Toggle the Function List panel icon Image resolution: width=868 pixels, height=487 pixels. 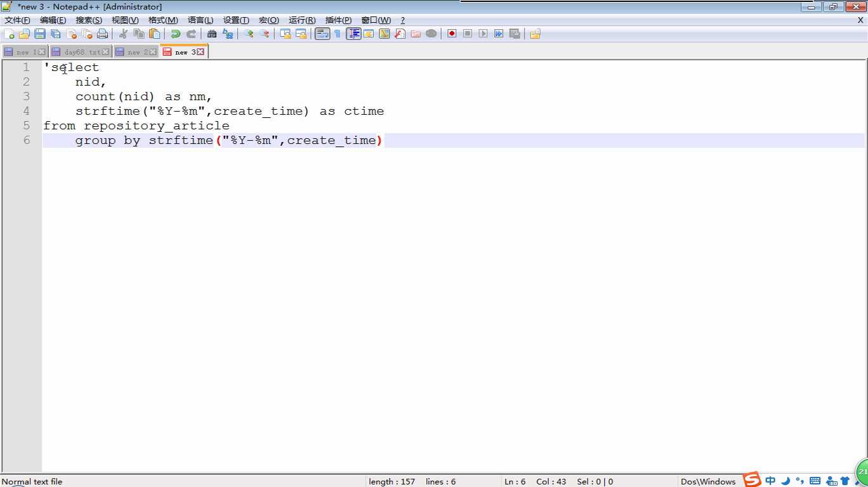(x=400, y=34)
